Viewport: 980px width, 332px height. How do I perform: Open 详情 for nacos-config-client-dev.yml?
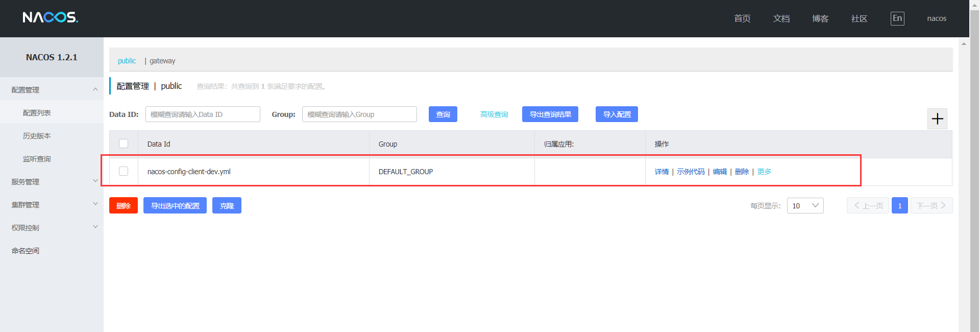pos(661,172)
